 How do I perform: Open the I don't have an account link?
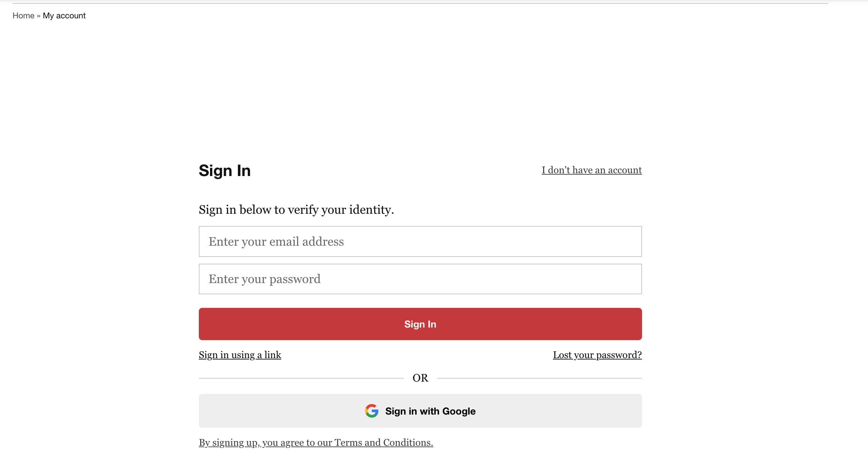592,170
